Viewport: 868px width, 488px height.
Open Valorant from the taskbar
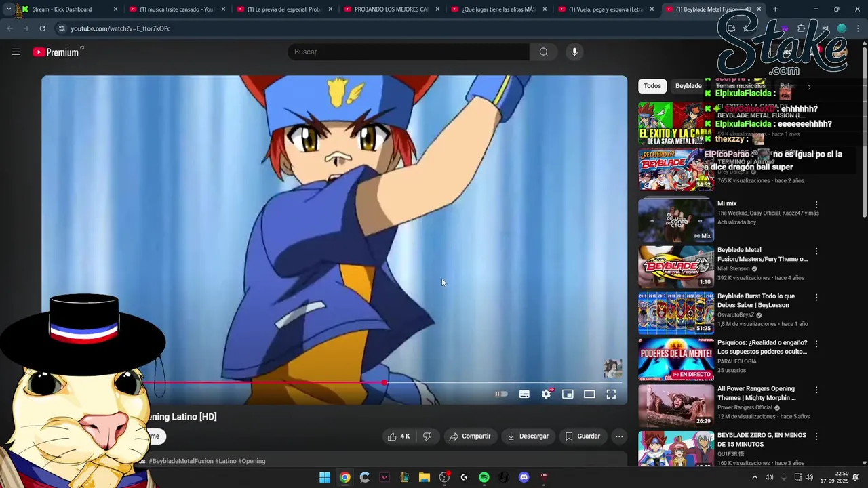pyautogui.click(x=384, y=477)
